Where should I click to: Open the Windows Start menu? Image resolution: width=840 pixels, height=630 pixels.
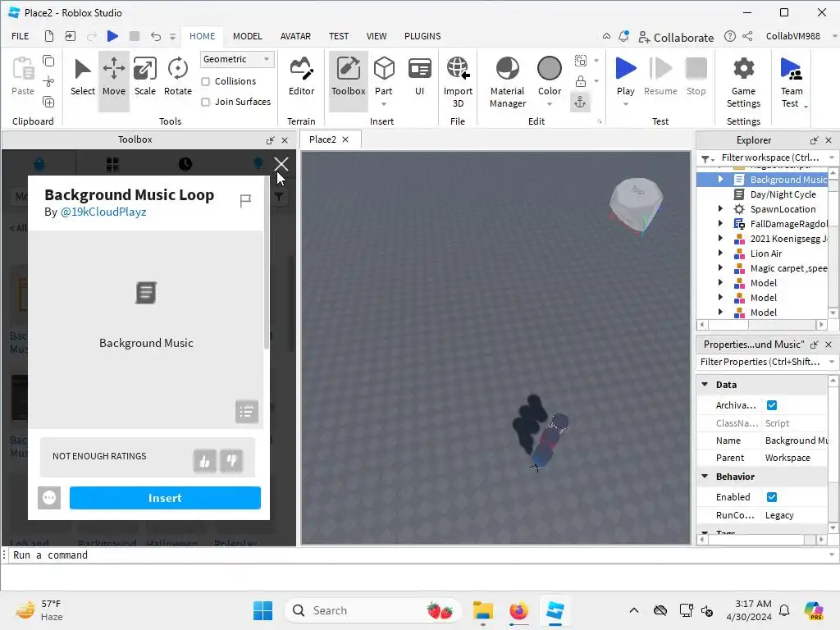[262, 610]
